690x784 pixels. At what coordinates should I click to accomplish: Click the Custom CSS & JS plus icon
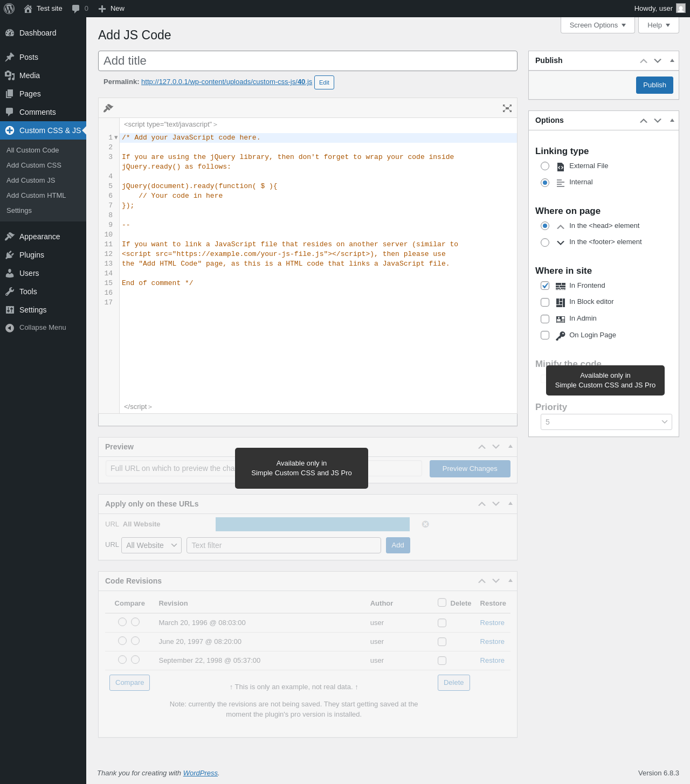point(10,130)
